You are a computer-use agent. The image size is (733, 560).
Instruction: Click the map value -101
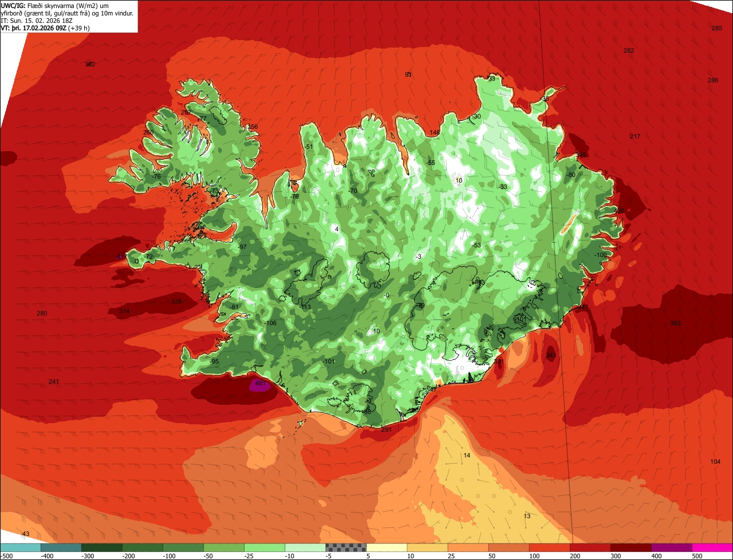click(329, 361)
